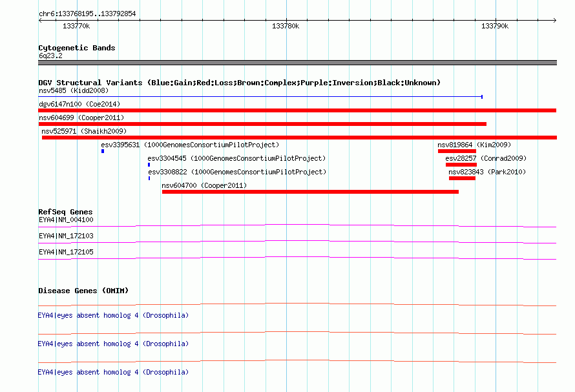The width and height of the screenshot is (575, 392).
Task: Click the small blue esv3395631 marker
Action: (103, 151)
